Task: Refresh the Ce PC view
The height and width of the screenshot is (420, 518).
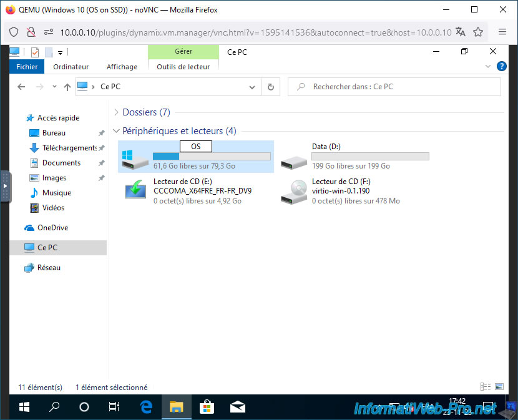Action: point(271,87)
